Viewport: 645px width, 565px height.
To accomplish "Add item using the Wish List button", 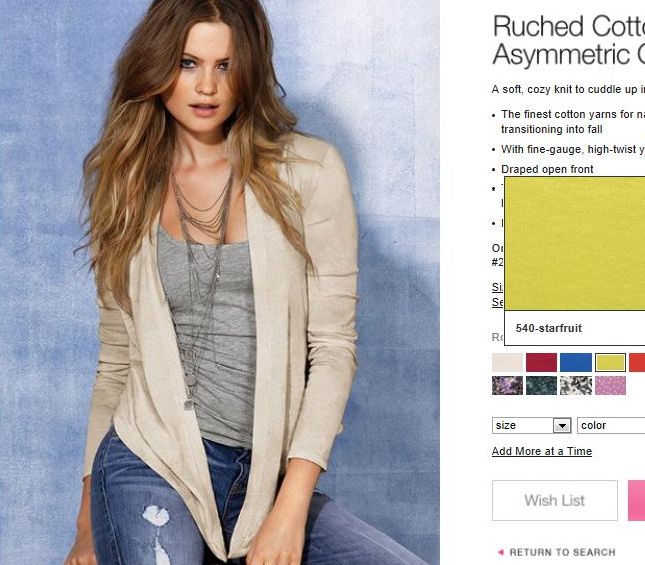I will point(555,500).
